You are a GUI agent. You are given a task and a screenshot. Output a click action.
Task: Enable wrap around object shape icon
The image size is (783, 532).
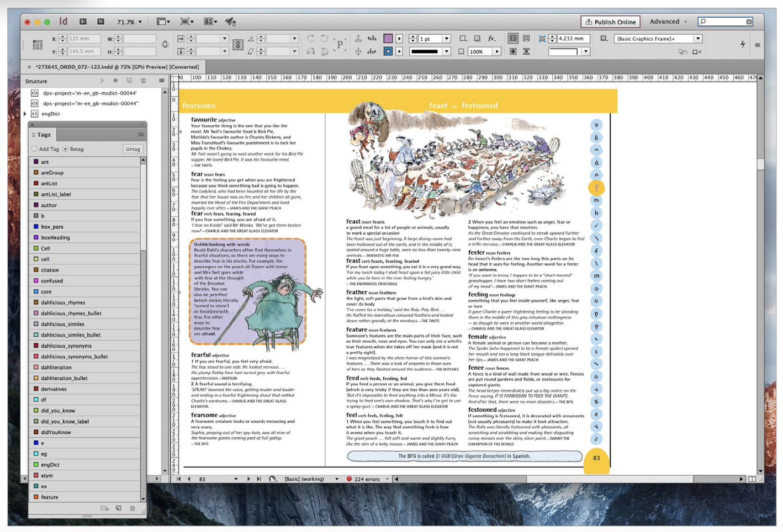point(513,51)
